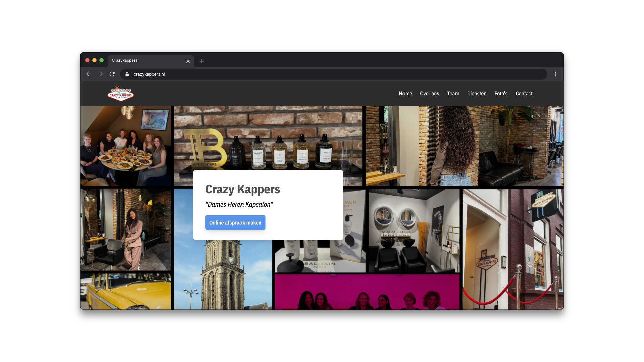Click the browser back arrow

[x=89, y=74]
